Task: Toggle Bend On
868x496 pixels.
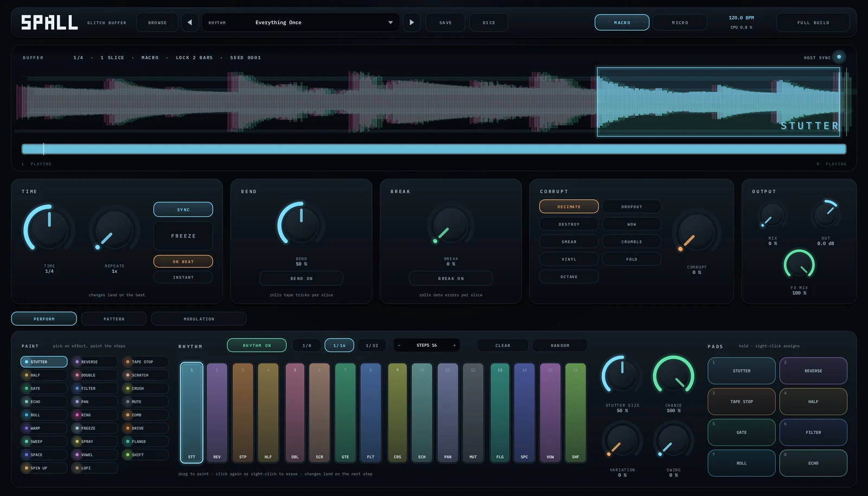Action: click(x=301, y=278)
